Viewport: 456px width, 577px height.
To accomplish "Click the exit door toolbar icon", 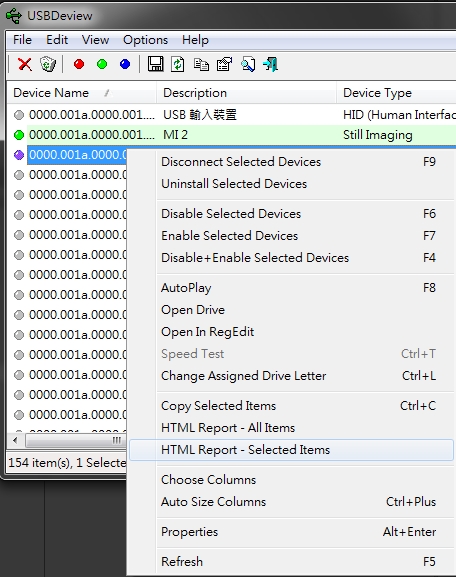I will (x=271, y=64).
